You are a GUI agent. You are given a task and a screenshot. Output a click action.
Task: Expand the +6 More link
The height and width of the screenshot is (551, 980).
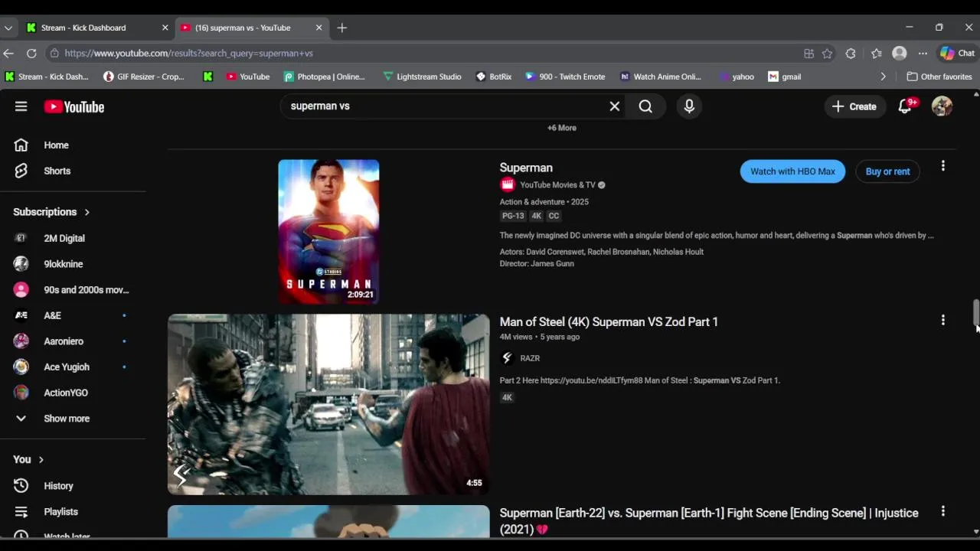pos(561,128)
